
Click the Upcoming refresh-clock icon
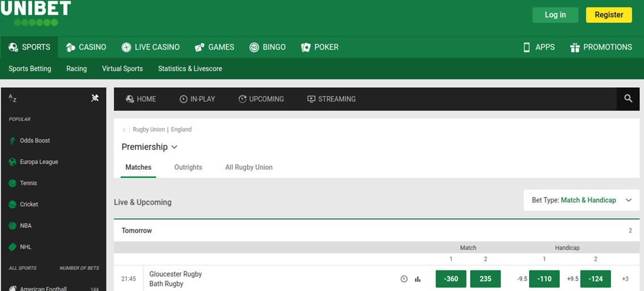coord(242,99)
